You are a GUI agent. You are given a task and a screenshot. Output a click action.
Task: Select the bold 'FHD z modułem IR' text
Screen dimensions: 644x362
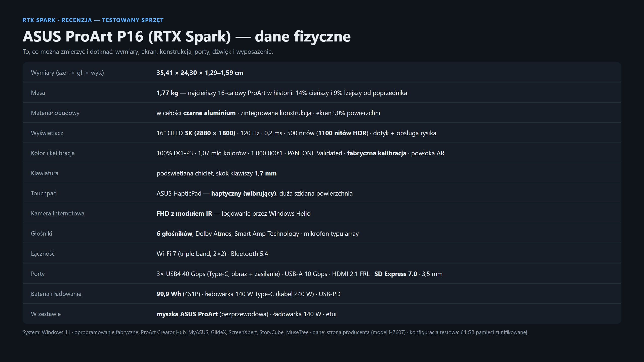(184, 213)
